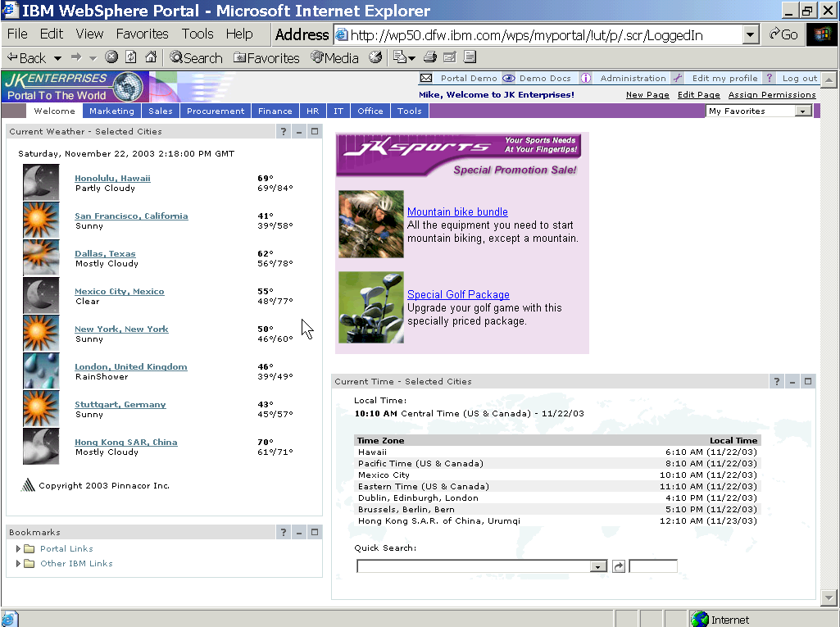The width and height of the screenshot is (840, 627).
Task: Minimize the Current Weather portlet
Action: point(299,131)
